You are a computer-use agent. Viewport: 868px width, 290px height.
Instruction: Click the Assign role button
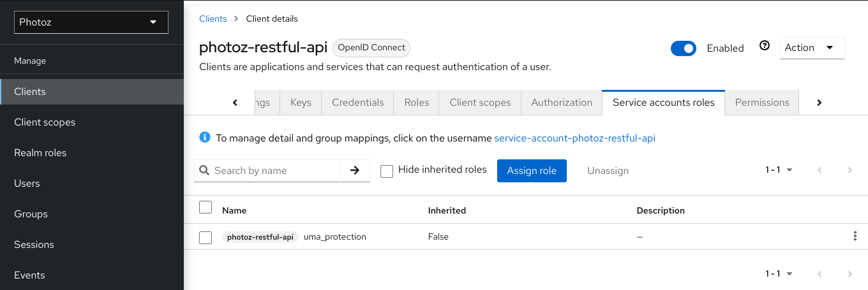coord(532,171)
